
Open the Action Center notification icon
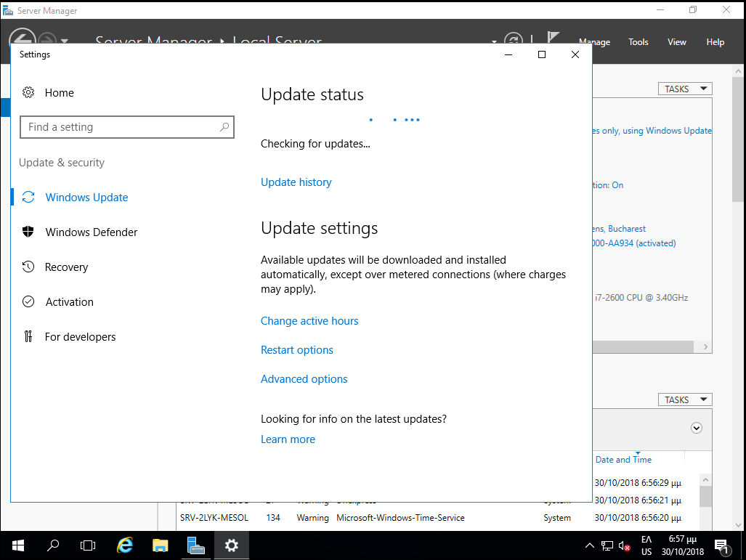click(721, 545)
